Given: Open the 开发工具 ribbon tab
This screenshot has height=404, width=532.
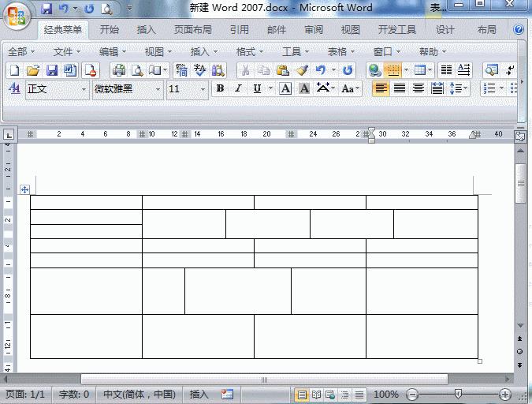Looking at the screenshot, I should click(397, 30).
